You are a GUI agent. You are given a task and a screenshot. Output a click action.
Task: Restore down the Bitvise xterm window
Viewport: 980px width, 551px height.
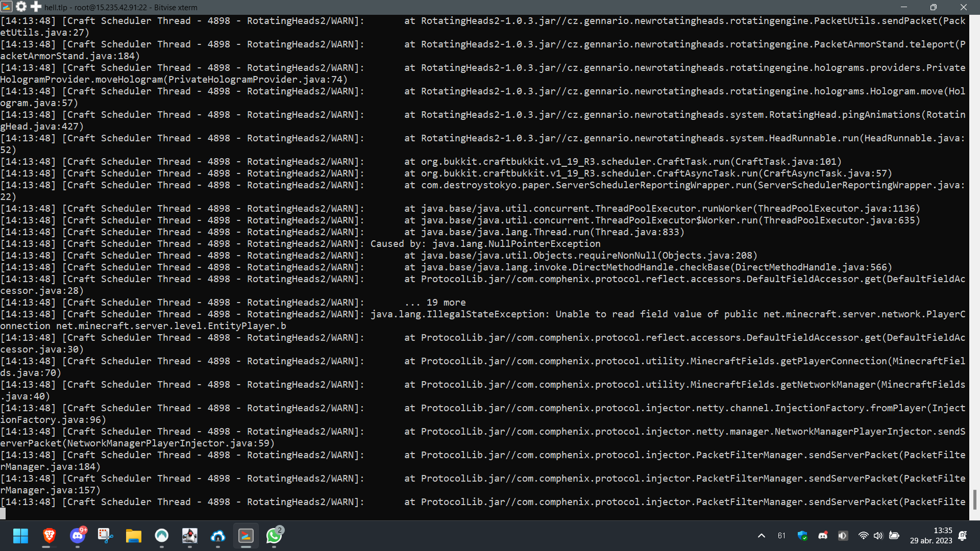934,7
